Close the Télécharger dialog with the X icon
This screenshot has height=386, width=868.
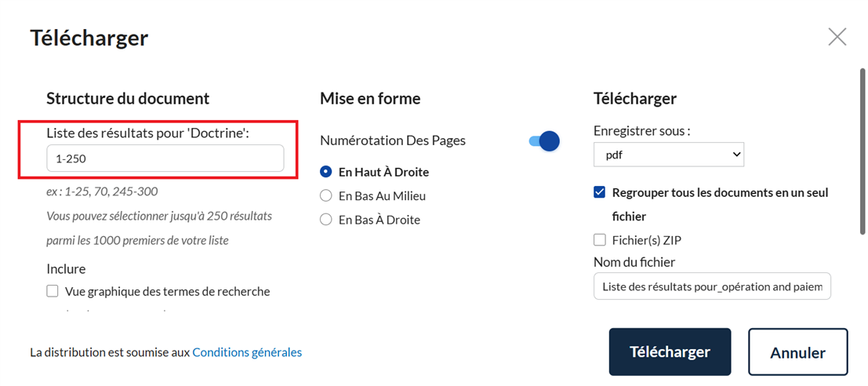837,37
